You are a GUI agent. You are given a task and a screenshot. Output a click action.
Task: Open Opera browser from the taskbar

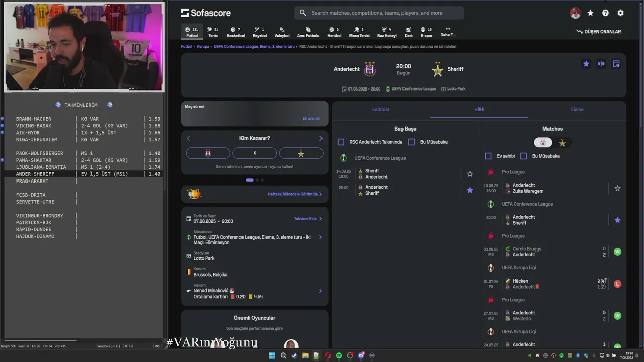click(x=328, y=356)
